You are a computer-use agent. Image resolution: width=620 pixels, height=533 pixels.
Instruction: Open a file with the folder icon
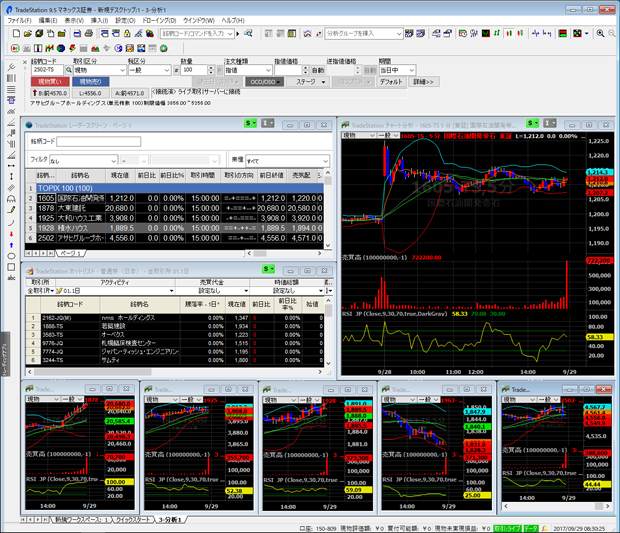point(27,34)
